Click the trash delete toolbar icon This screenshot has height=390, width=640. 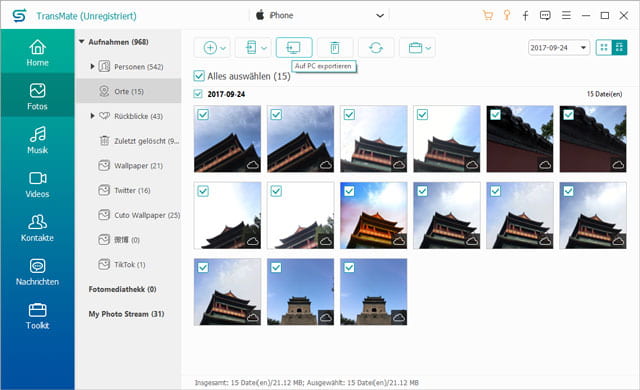point(335,48)
